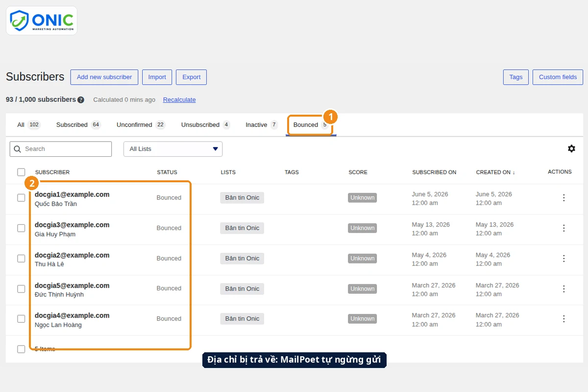Image resolution: width=588 pixels, height=392 pixels.
Task: Open actions menu for docgia2@example.com
Action: pyautogui.click(x=564, y=259)
